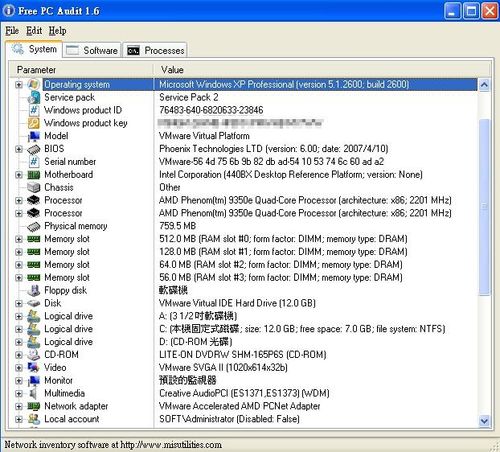Screen dimensions: 500x452
Task: Click the Motherboard icon
Action: 33,175
